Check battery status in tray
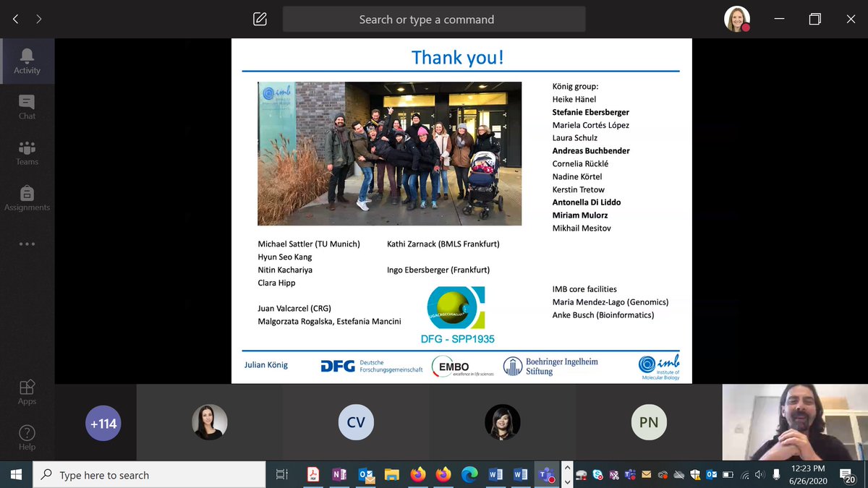The height and width of the screenshot is (488, 868). click(x=728, y=475)
